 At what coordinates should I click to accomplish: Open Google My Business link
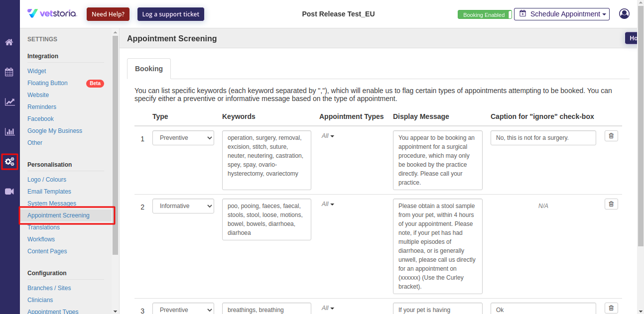[x=55, y=131]
